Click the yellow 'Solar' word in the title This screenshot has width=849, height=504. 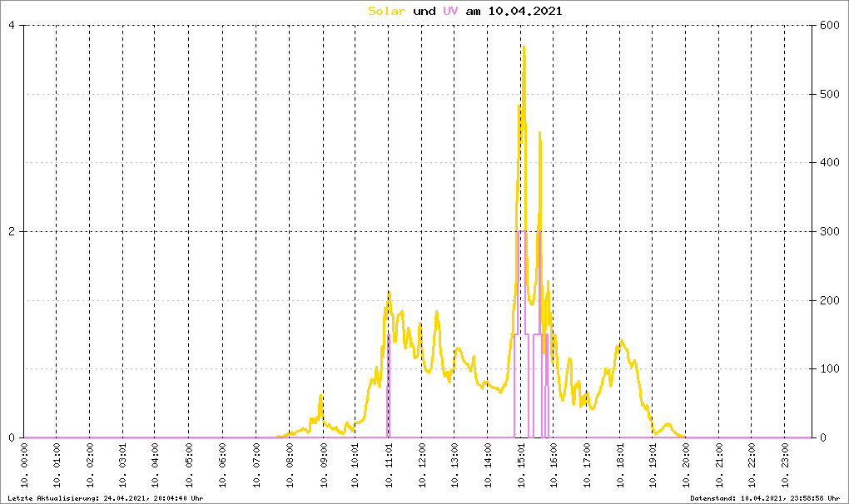[386, 11]
